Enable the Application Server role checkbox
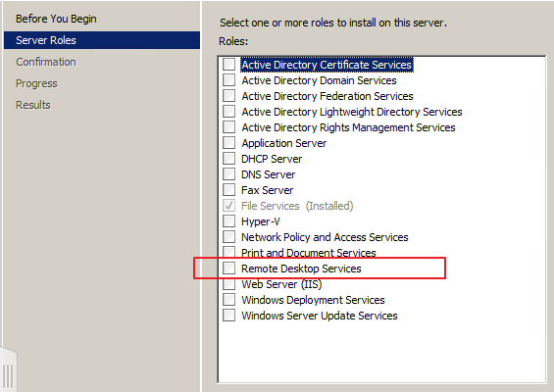This screenshot has width=554, height=392. [x=228, y=143]
